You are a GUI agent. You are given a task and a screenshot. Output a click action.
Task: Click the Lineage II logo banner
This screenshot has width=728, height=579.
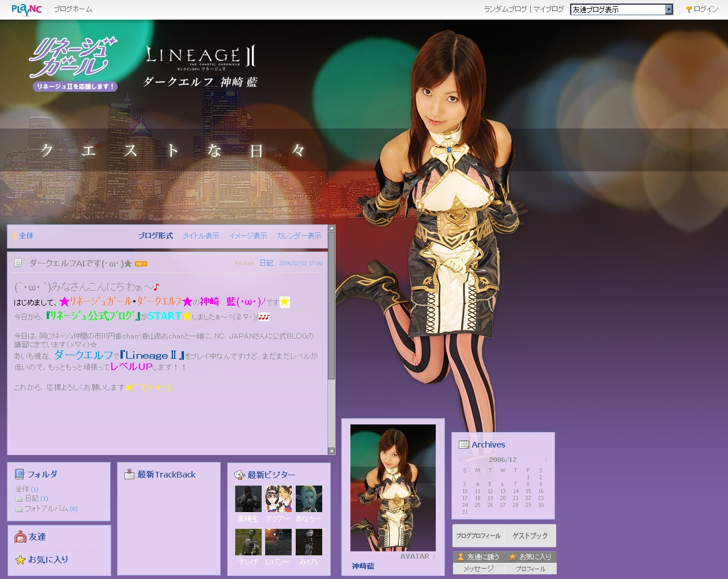(201, 67)
